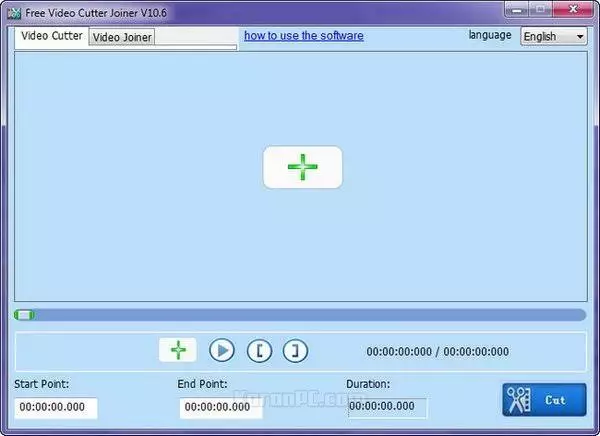
Task: Click the Duration time field
Action: [x=387, y=408]
